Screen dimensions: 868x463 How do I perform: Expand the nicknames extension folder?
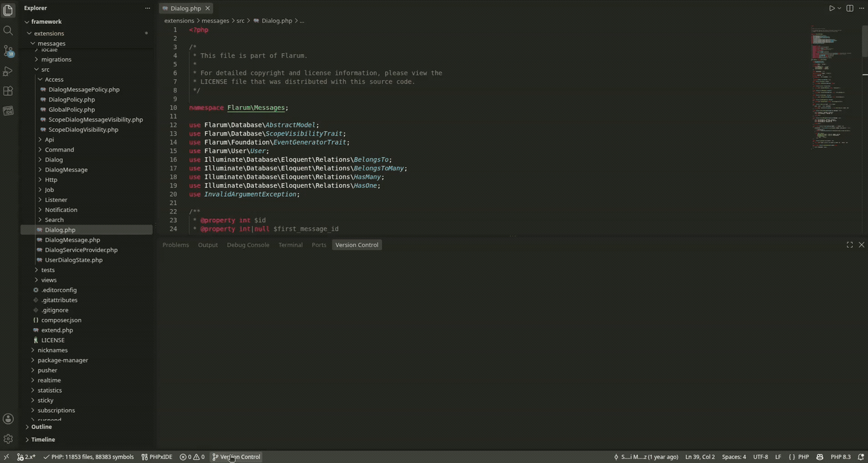pyautogui.click(x=86, y=350)
